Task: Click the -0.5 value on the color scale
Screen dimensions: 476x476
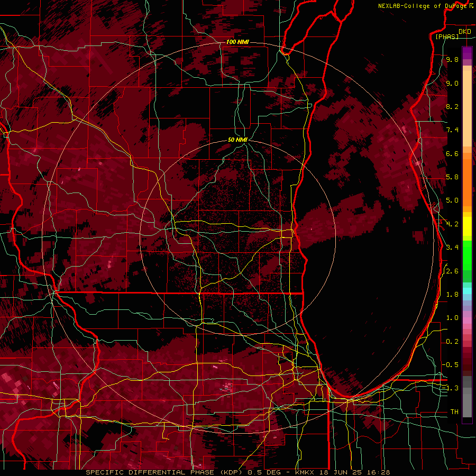Action: coord(450,364)
